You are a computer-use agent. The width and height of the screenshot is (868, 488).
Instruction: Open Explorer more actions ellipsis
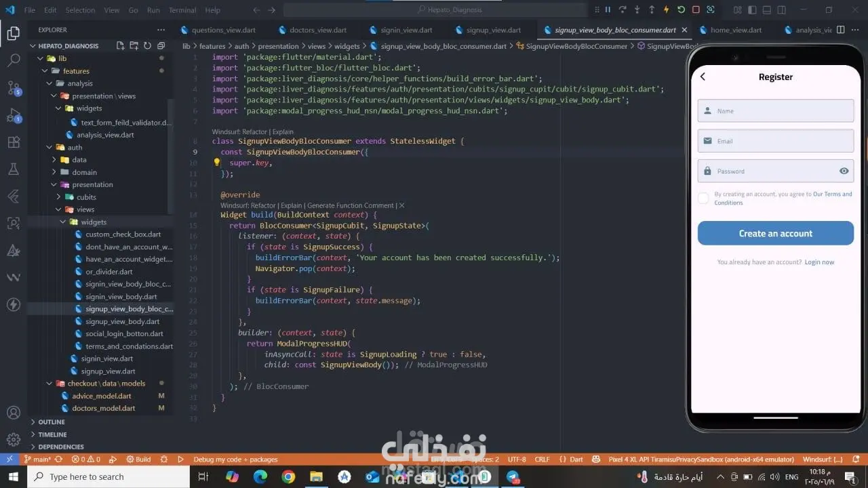coord(161,30)
